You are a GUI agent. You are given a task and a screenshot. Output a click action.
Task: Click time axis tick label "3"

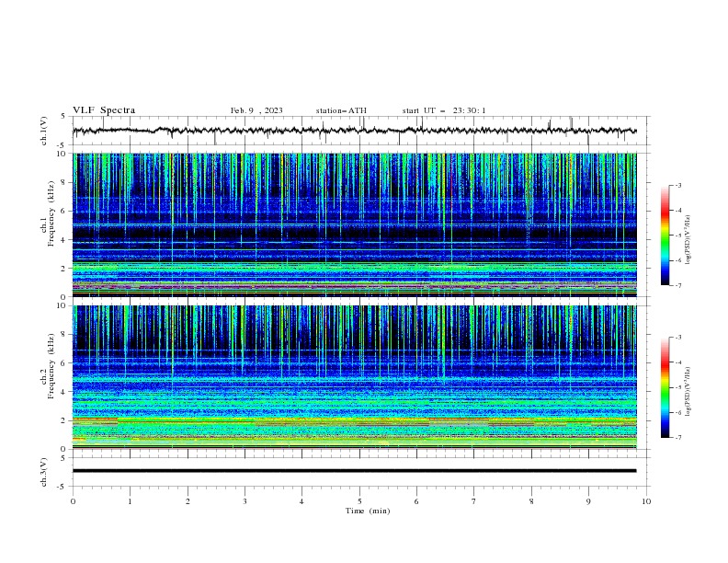pyautogui.click(x=245, y=501)
